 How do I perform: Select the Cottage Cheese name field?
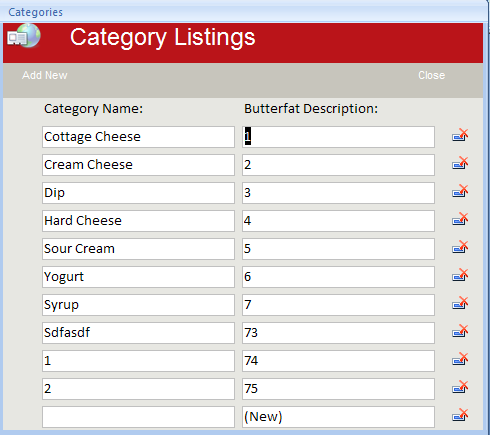click(138, 137)
